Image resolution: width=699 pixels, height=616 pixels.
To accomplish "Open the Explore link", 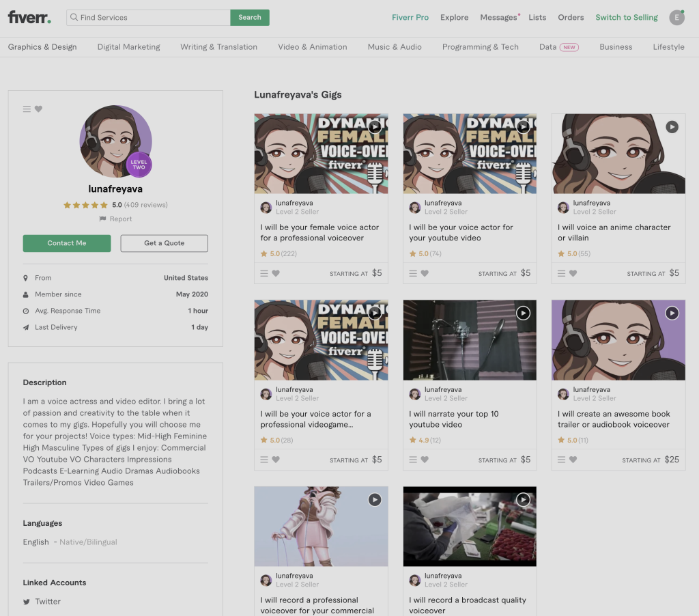I will pyautogui.click(x=454, y=17).
